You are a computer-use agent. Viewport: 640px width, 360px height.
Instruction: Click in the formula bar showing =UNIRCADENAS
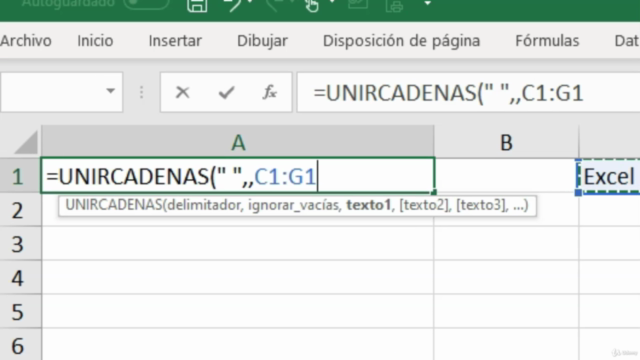pos(468,93)
